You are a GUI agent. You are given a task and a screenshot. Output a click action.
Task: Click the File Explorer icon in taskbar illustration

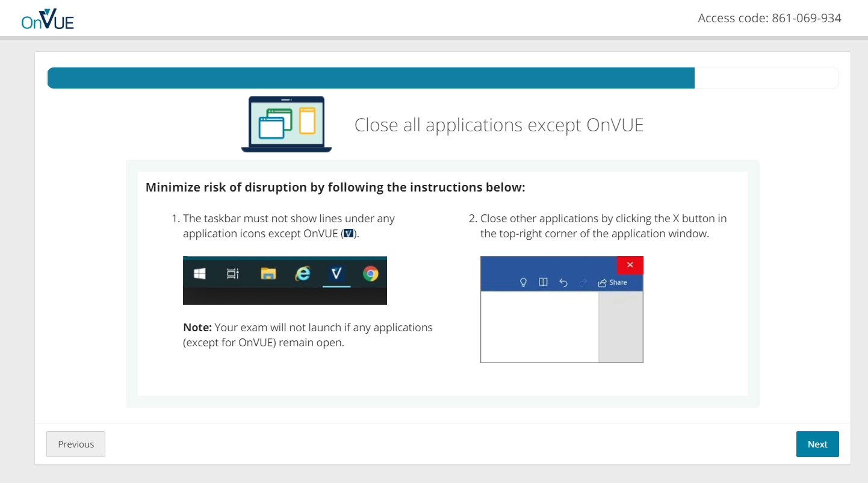(268, 274)
